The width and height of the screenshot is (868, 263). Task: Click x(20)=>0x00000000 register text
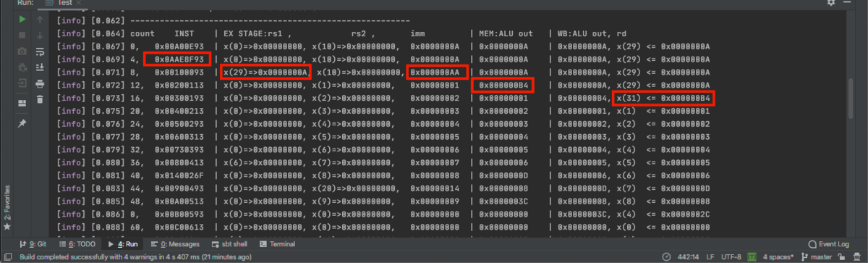coord(357,188)
